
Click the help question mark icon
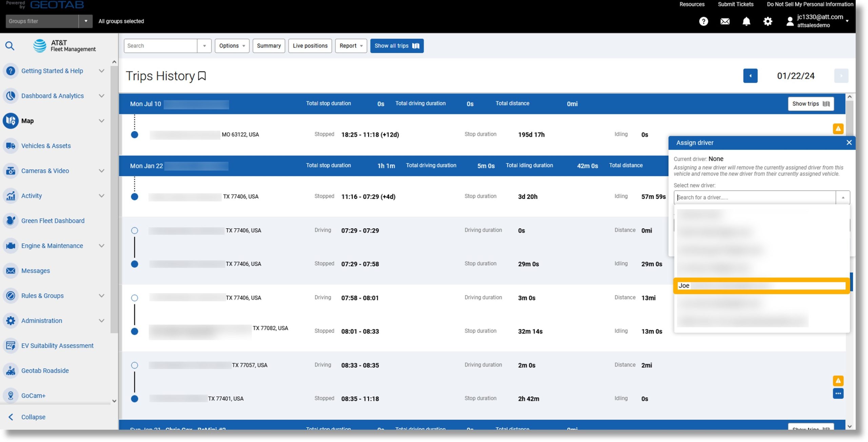[x=704, y=21]
